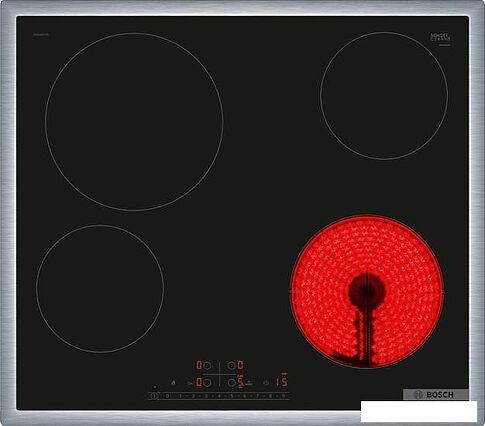
Task: Select the rear-left cooking zone selector circle
Action: pyautogui.click(x=207, y=365)
